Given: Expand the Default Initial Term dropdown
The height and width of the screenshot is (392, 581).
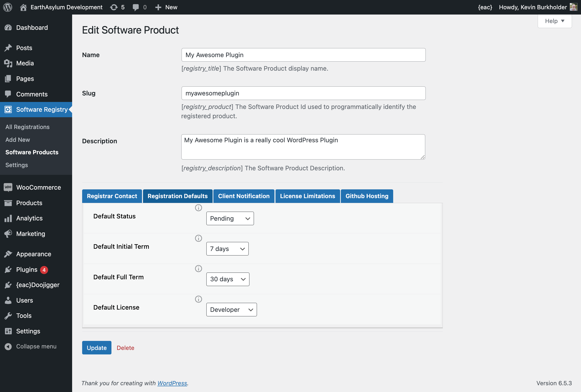Looking at the screenshot, I should 227,248.
